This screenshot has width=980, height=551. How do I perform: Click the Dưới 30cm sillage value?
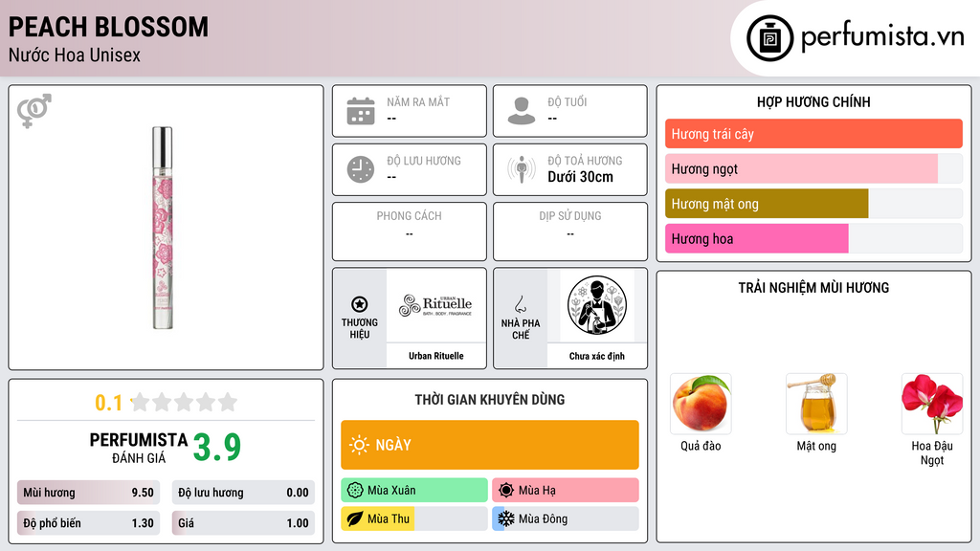click(580, 177)
